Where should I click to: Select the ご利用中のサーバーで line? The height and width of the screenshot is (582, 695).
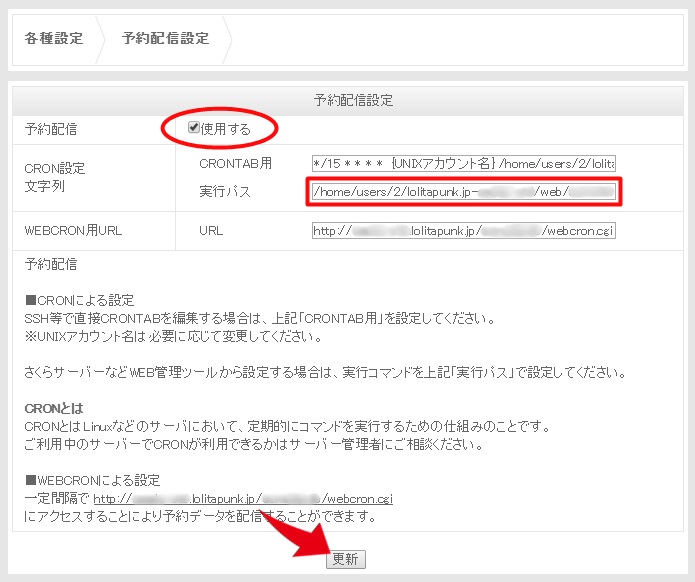point(254,444)
